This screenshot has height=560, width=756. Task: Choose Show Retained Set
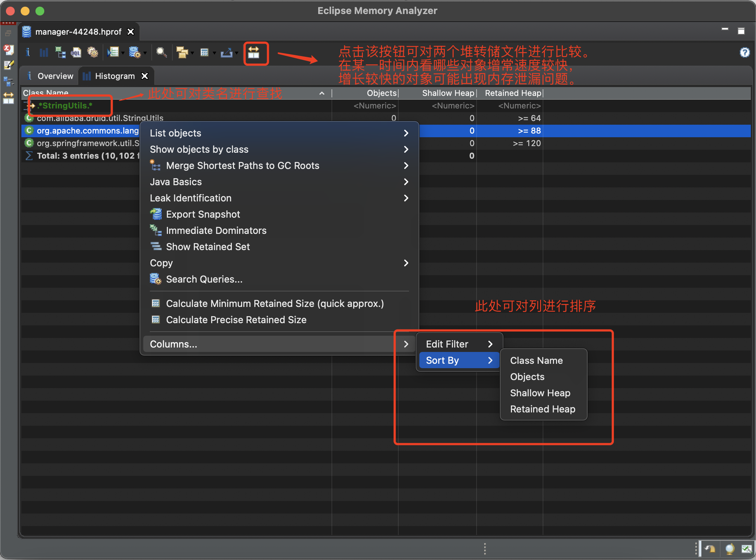pos(279,247)
